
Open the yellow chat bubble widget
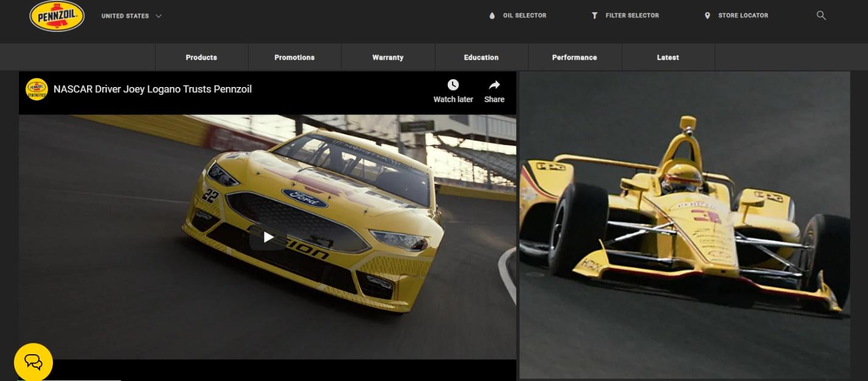(33, 363)
